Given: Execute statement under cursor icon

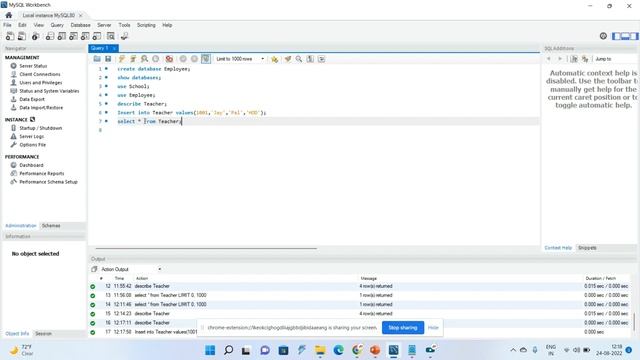Looking at the screenshot, I should (133, 59).
